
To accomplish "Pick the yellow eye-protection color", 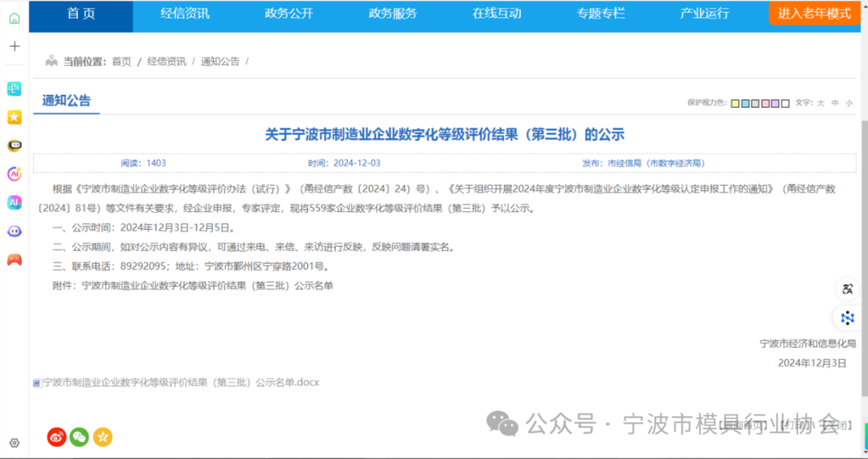I will [x=735, y=104].
